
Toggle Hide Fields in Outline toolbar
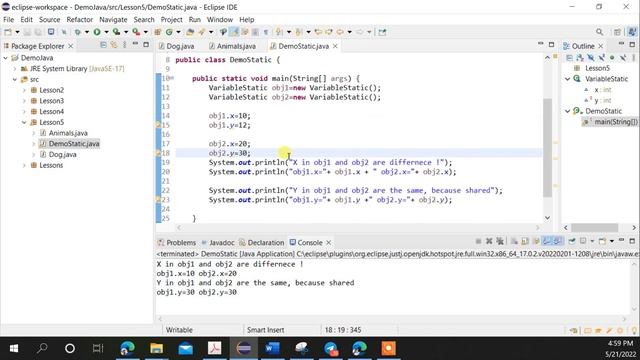click(x=591, y=58)
